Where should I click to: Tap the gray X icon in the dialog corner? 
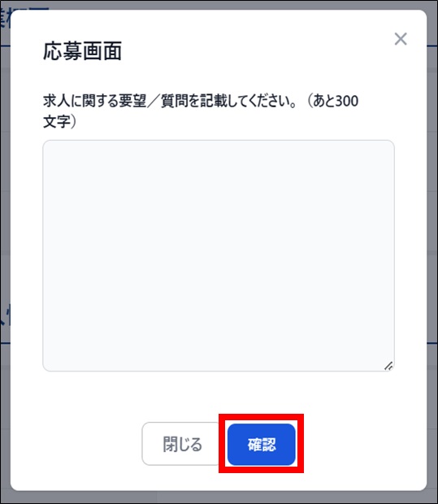click(401, 39)
